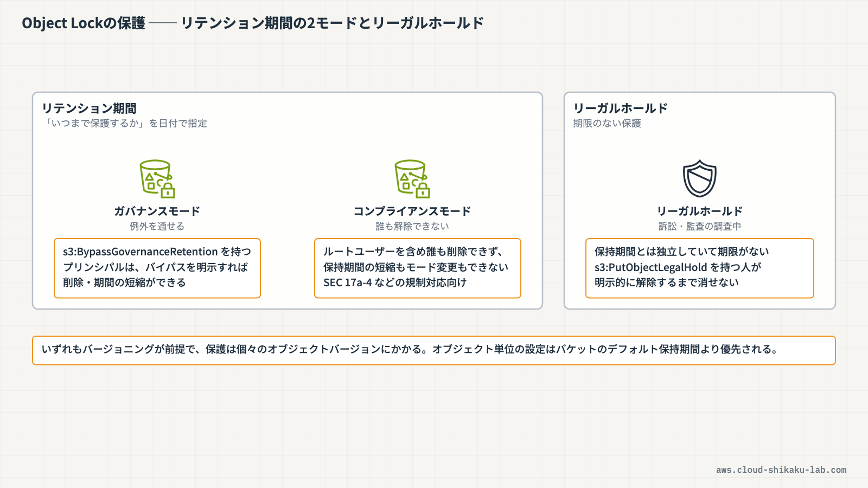The image size is (868, 488).
Task: Click the 'コンプライアンスモード' label
Action: click(412, 211)
